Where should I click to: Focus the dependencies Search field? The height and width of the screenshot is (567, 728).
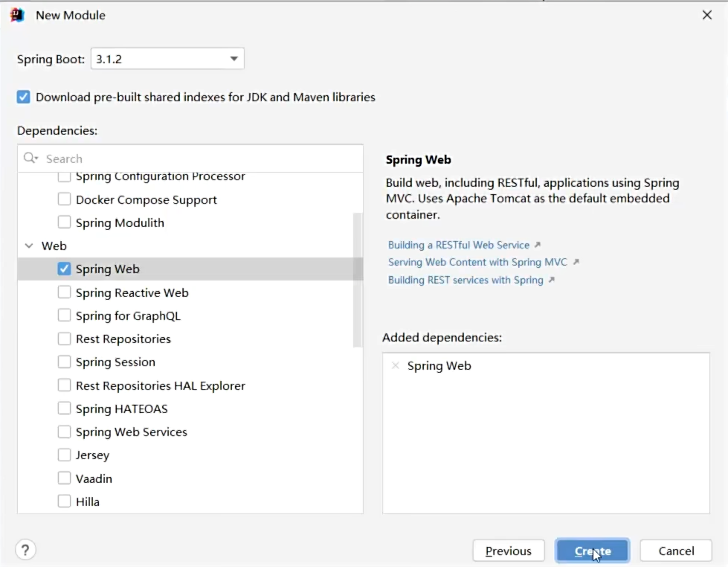201,158
